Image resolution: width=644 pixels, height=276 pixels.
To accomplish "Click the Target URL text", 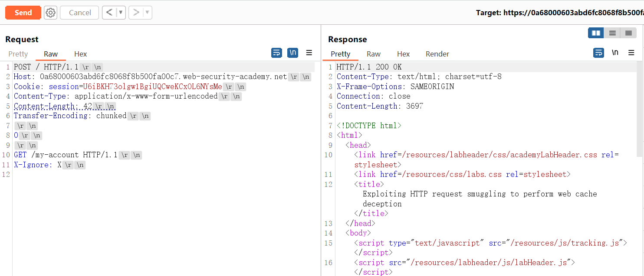I will tap(560, 13).
